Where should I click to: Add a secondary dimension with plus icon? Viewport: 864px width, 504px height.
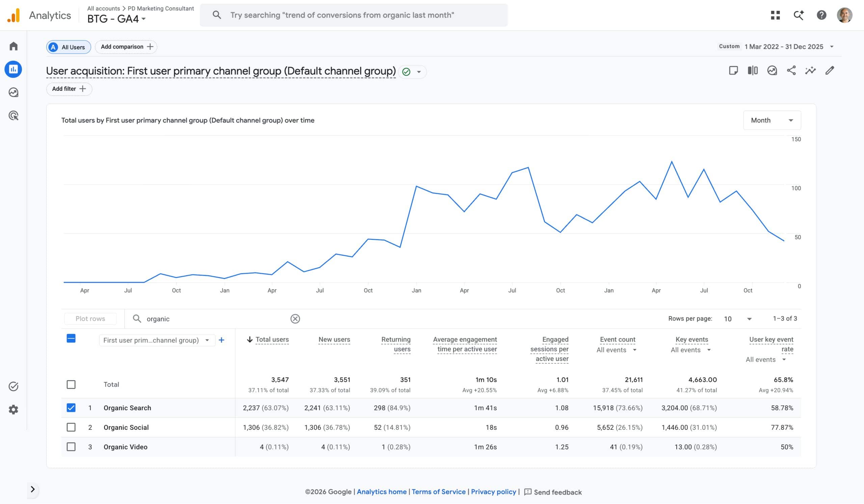[221, 340]
